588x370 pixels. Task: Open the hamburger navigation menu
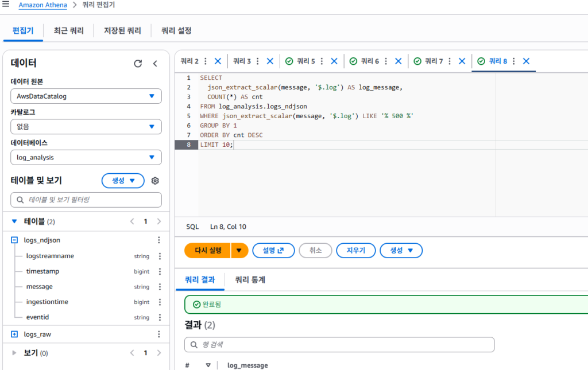tap(6, 5)
